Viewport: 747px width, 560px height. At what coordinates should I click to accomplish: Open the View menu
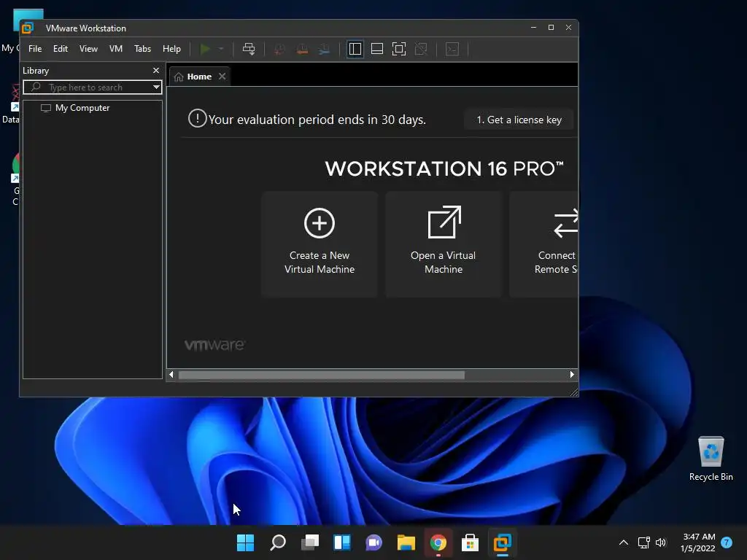pos(88,49)
